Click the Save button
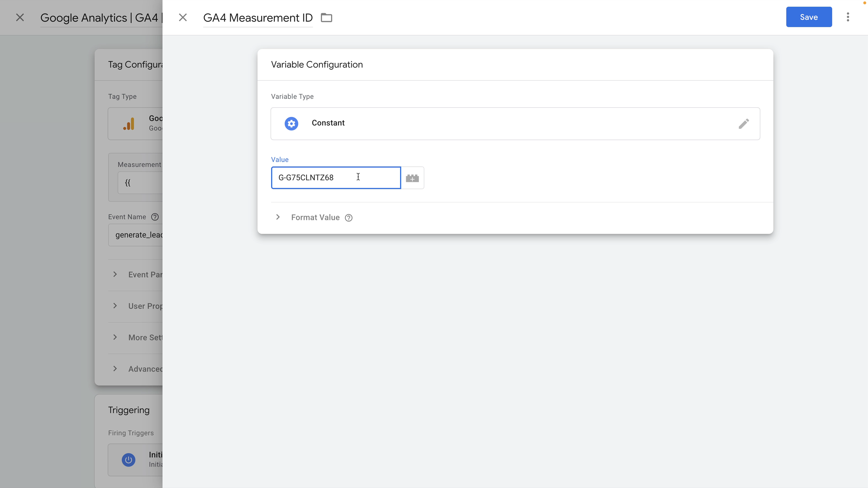The height and width of the screenshot is (488, 868). (x=808, y=17)
